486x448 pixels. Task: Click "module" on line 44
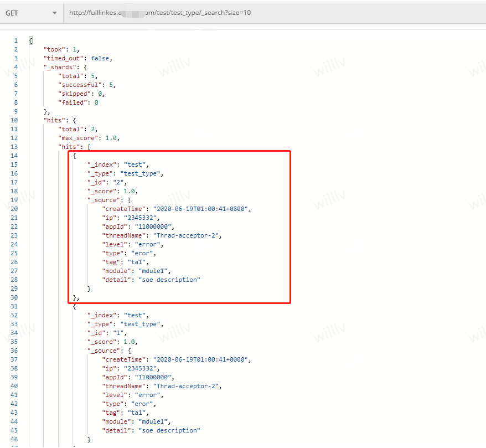point(117,421)
